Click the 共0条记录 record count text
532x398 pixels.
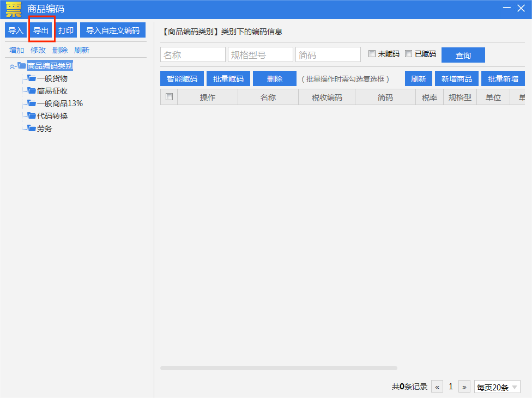click(409, 387)
